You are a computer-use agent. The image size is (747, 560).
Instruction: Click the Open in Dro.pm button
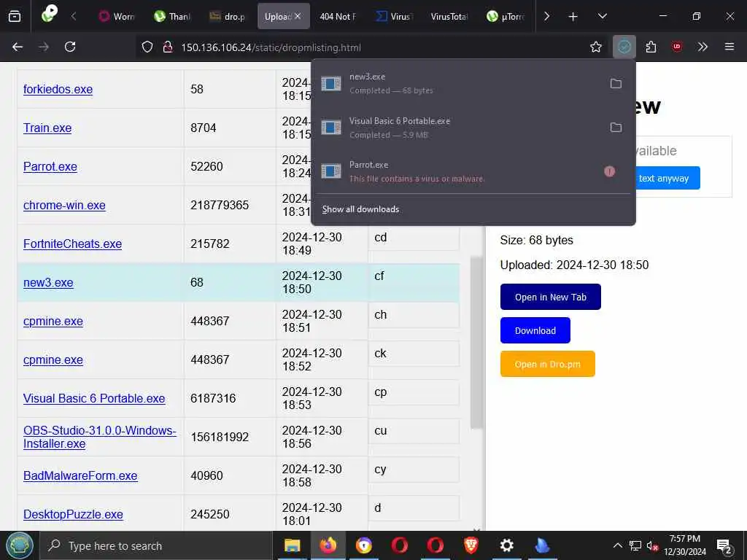pyautogui.click(x=547, y=365)
